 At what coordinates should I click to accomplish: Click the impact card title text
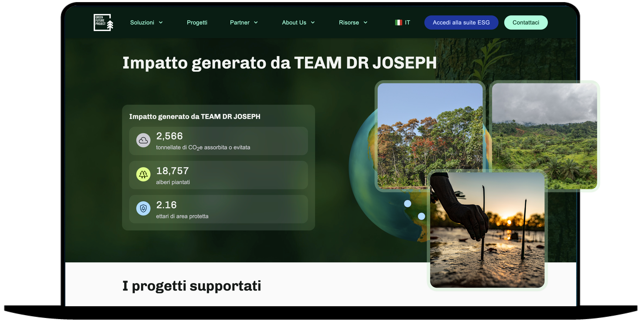[x=195, y=117]
